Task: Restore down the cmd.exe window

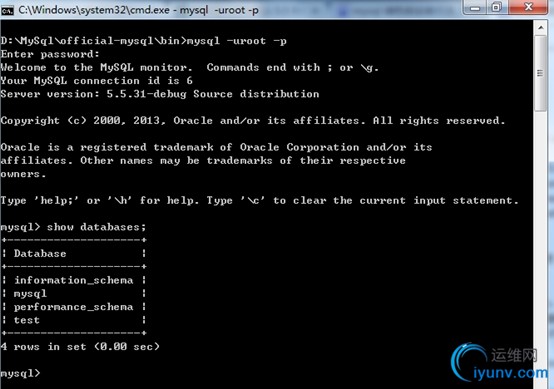Action: pos(497,7)
